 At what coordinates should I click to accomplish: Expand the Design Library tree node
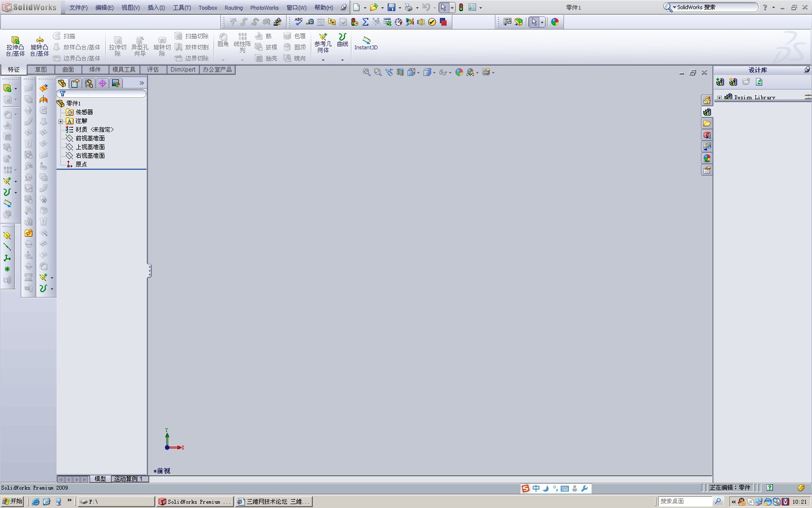click(719, 97)
